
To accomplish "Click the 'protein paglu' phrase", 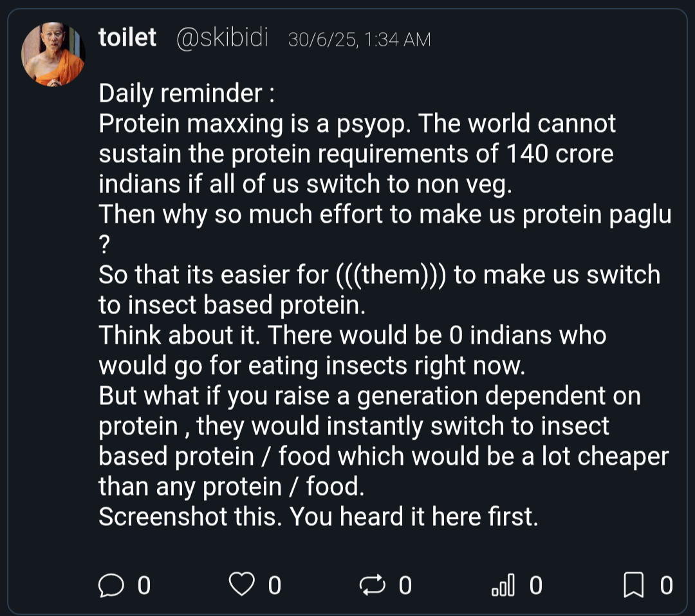I will click(597, 214).
